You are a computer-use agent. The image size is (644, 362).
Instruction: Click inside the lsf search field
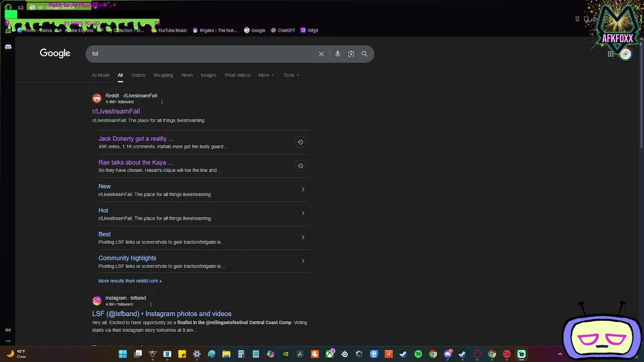coord(201,54)
